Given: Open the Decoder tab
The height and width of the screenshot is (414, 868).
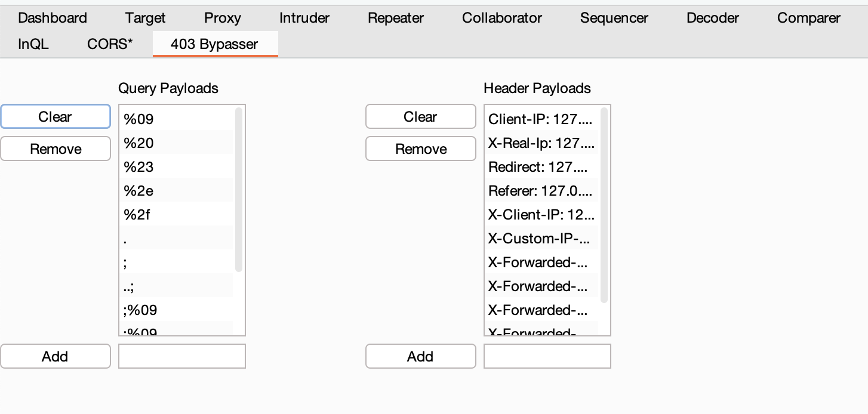Looking at the screenshot, I should pyautogui.click(x=713, y=18).
